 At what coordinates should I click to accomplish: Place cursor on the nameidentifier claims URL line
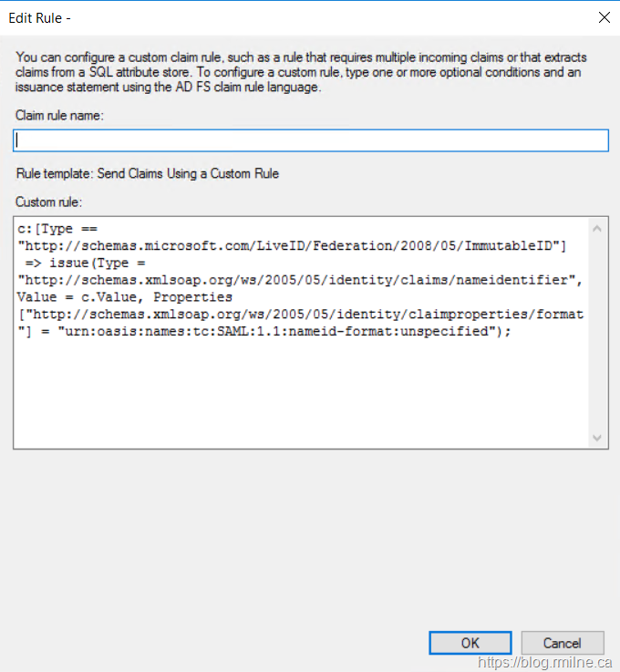(x=299, y=280)
